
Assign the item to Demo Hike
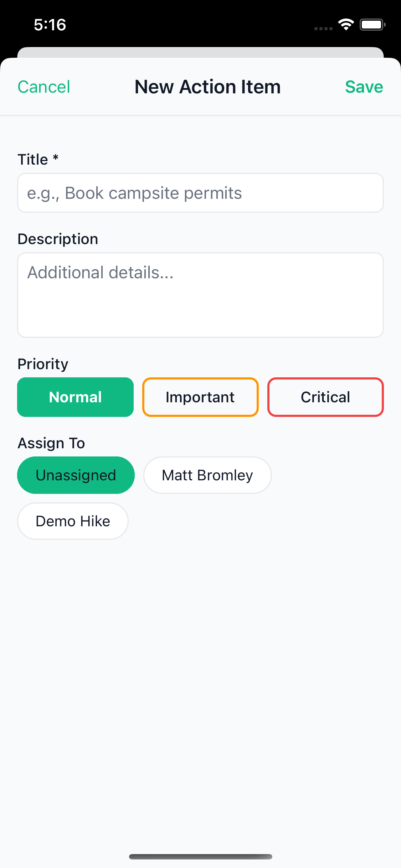pyautogui.click(x=73, y=521)
